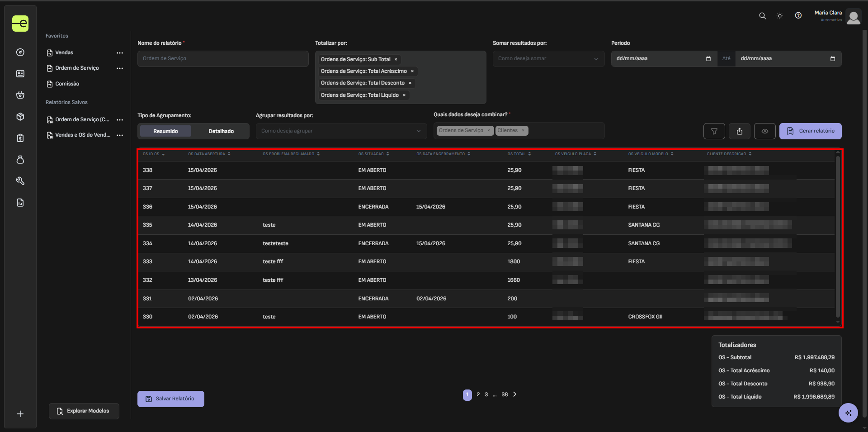
Task: Click the filter funnel icon button
Action: coord(714,131)
